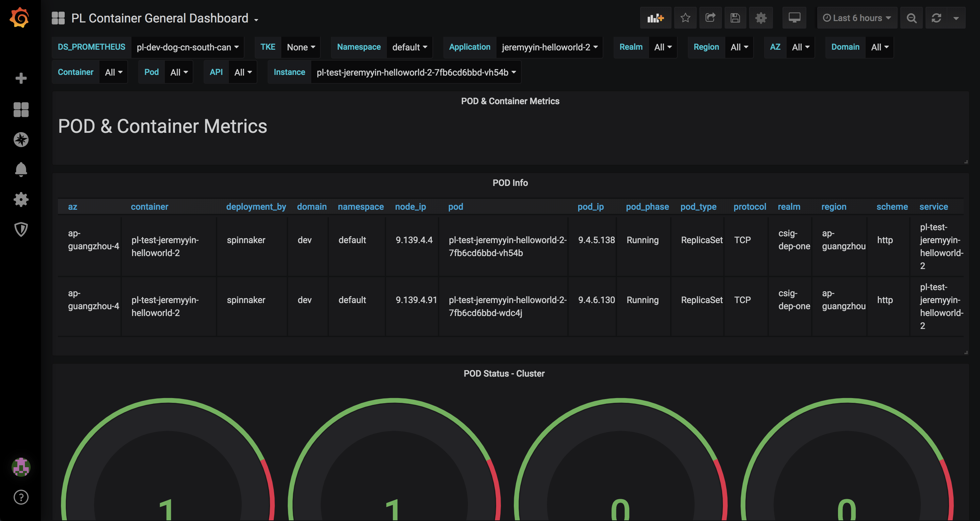
Task: Click the zoom out time range icon
Action: click(911, 18)
